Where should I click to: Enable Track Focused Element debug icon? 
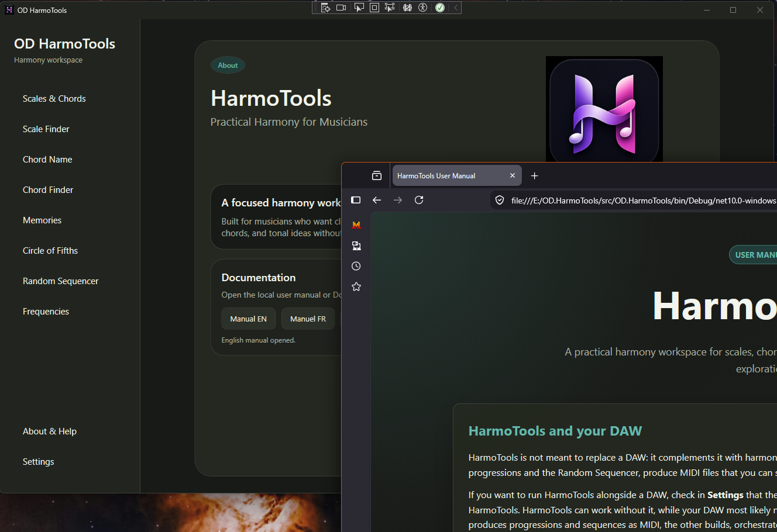tap(390, 8)
